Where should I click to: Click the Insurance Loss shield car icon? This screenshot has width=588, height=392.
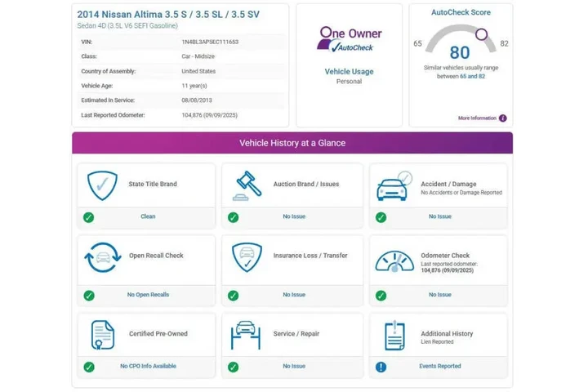247,257
